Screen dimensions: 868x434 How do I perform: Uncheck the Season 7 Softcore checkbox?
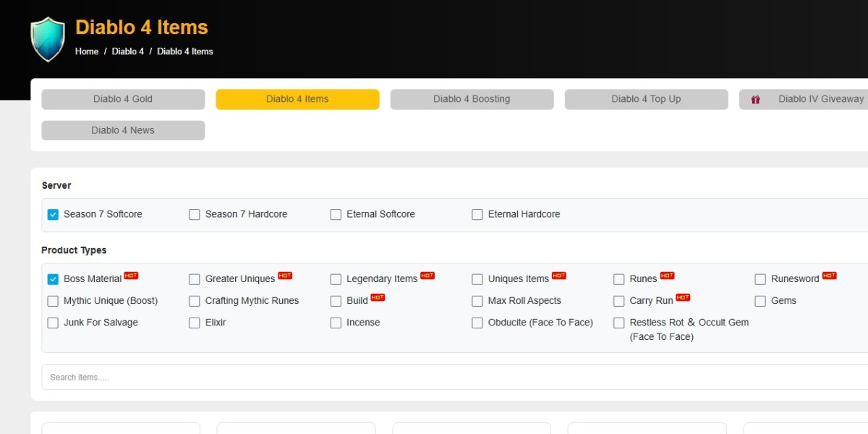pyautogui.click(x=53, y=215)
